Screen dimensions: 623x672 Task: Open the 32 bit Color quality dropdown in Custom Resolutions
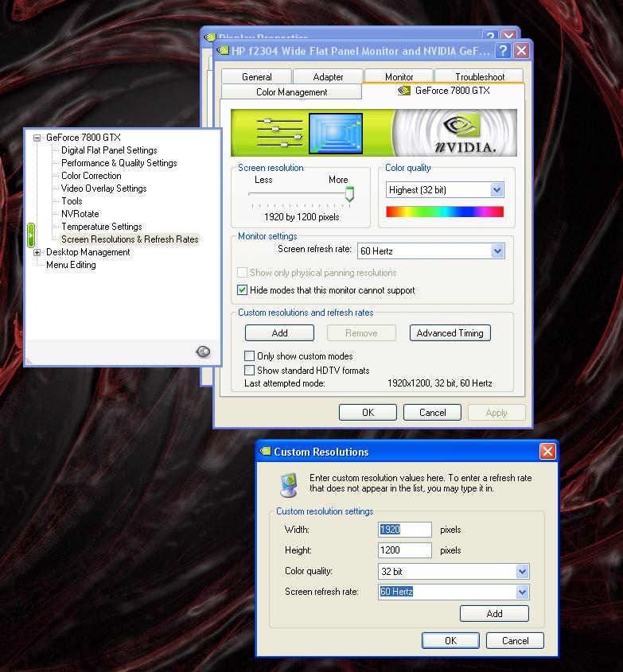click(522, 571)
